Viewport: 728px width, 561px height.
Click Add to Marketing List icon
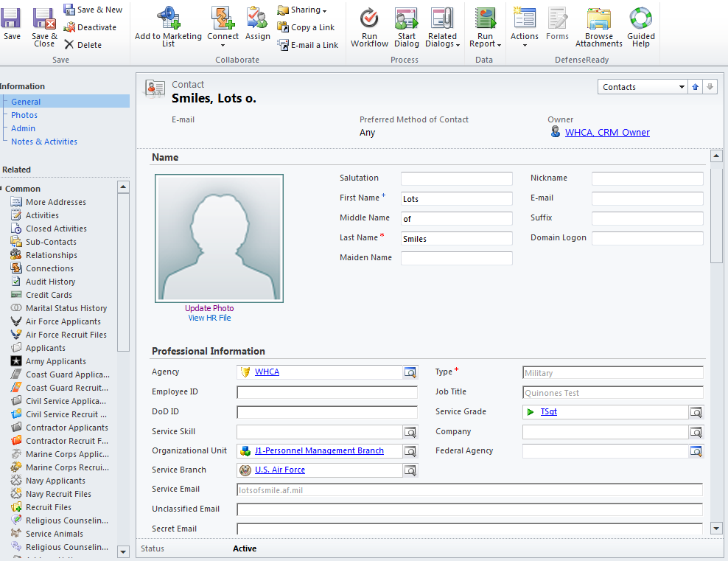(168, 19)
